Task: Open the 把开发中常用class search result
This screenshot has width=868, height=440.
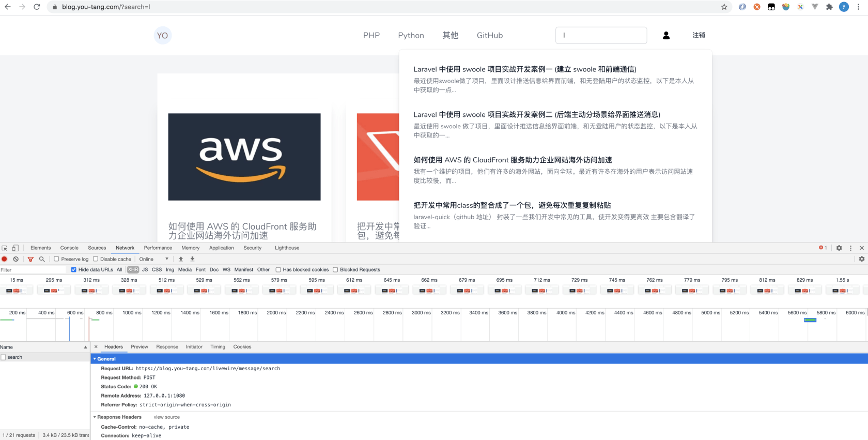Action: [512, 205]
